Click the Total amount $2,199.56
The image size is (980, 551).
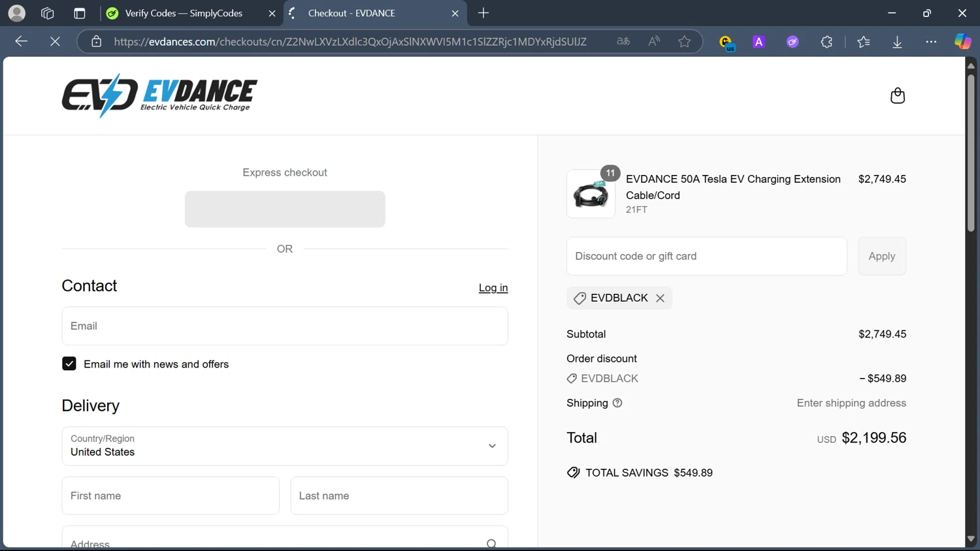tap(874, 437)
